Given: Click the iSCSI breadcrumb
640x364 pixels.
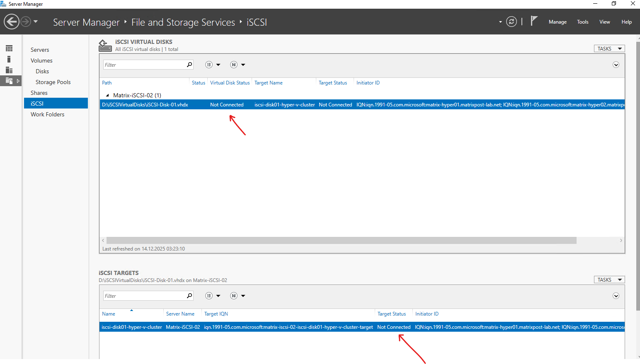Looking at the screenshot, I should pos(257,22).
